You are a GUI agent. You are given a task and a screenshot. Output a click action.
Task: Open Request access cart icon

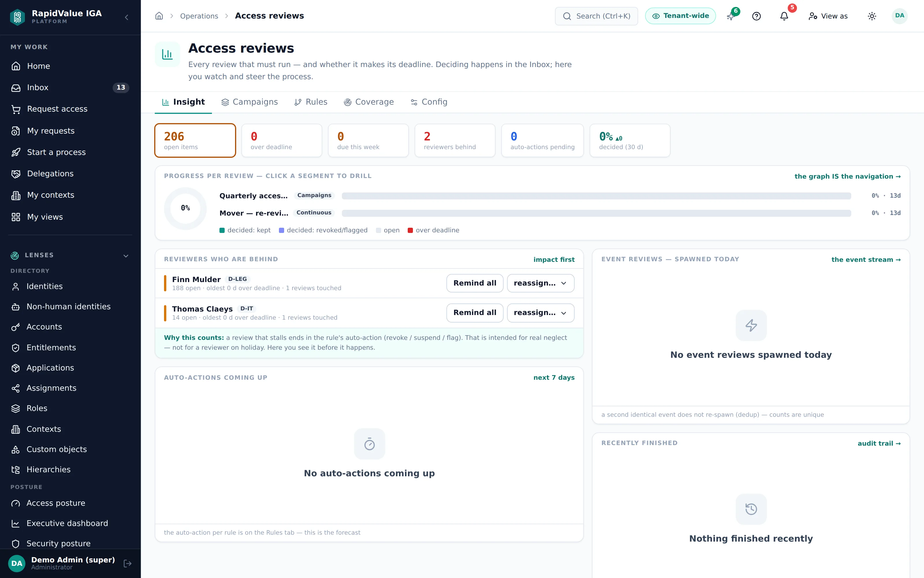click(16, 109)
